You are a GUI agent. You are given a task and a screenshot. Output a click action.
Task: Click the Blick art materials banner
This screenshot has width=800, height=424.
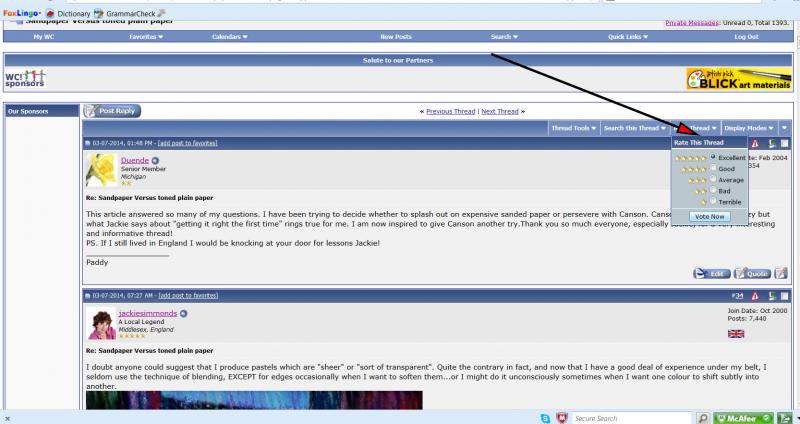coord(739,79)
